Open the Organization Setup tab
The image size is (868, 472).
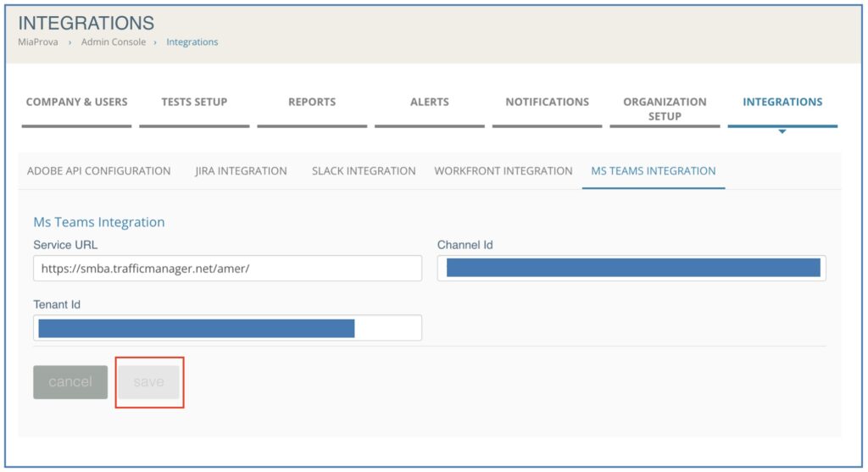click(x=665, y=109)
